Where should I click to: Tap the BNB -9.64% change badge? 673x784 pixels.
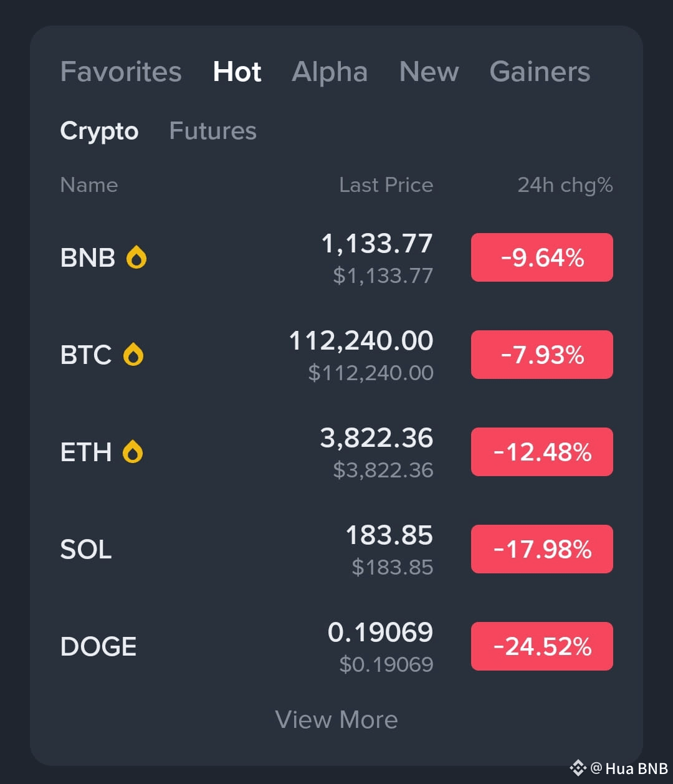point(542,257)
